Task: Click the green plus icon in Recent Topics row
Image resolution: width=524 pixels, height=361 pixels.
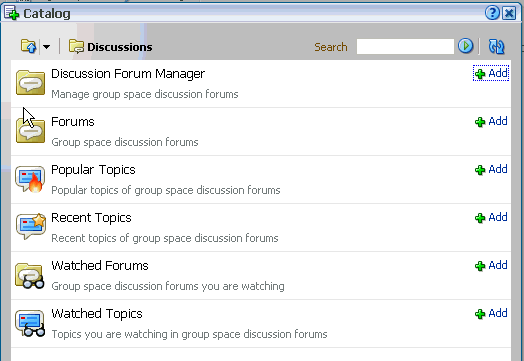Action: tap(480, 218)
